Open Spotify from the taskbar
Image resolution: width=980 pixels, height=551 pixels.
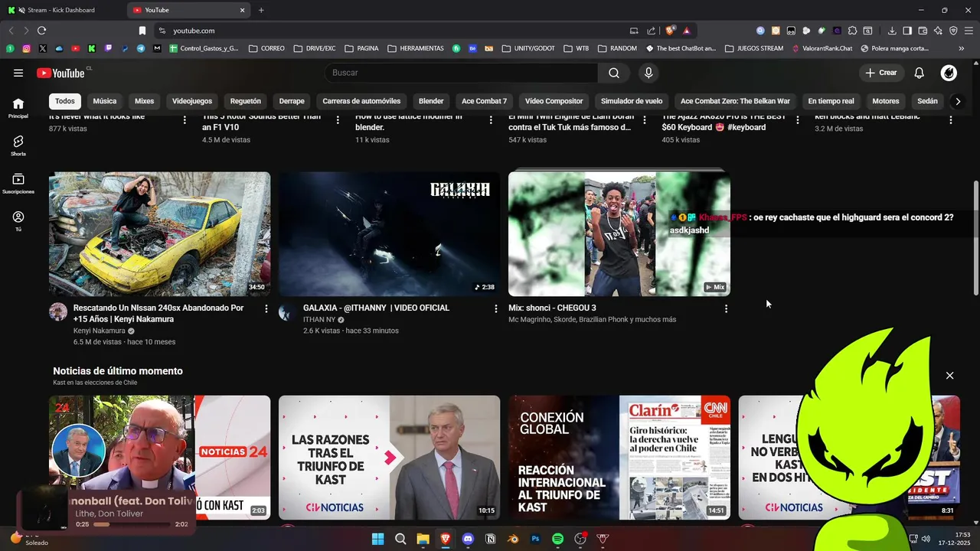pos(557,539)
